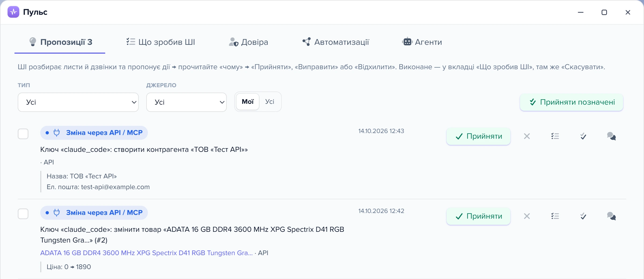Viewport: 644px width, 279px height.
Task: Tick the checkbox for «ТОВ «Тест API»» proposal
Action: [23, 134]
